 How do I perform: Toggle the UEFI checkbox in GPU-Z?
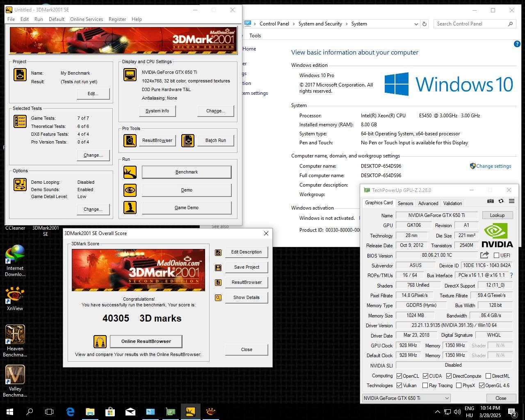[x=497, y=256]
